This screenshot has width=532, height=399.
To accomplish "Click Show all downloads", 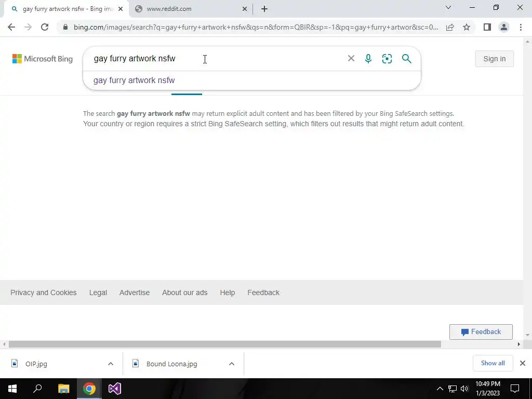I will 493,363.
